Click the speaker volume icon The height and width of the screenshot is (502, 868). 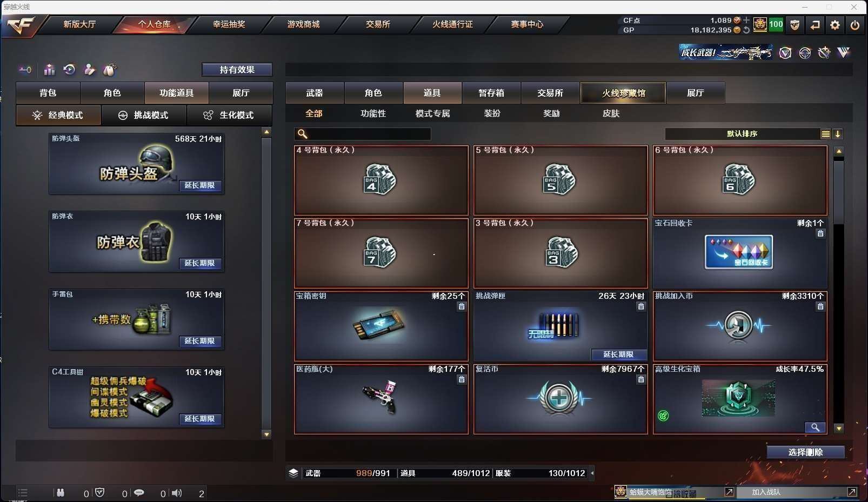click(177, 493)
